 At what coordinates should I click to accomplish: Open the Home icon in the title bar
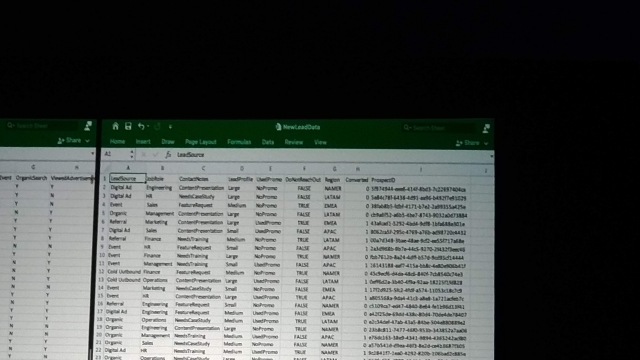116,126
